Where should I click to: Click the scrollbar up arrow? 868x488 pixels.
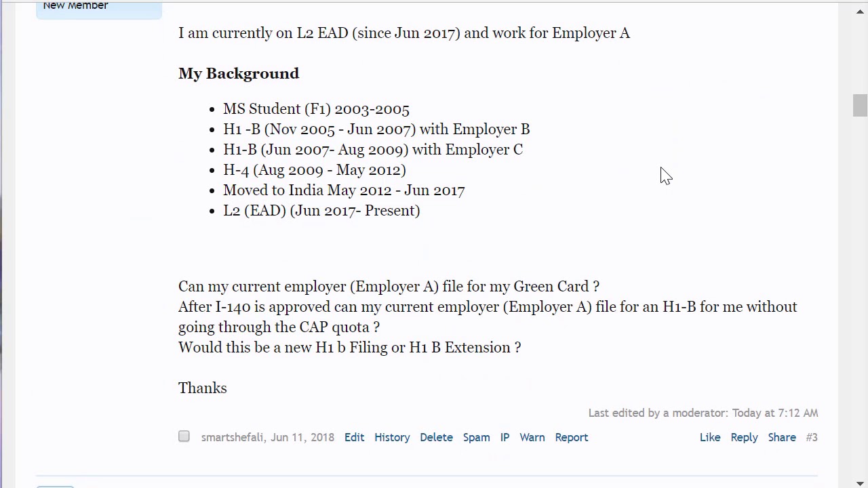(860, 10)
